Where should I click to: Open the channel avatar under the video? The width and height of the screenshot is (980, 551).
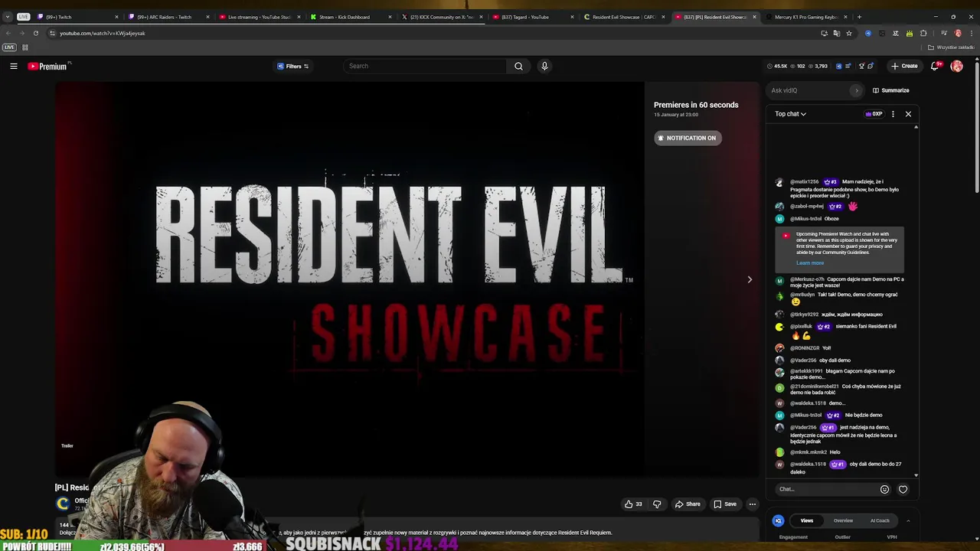tap(63, 503)
